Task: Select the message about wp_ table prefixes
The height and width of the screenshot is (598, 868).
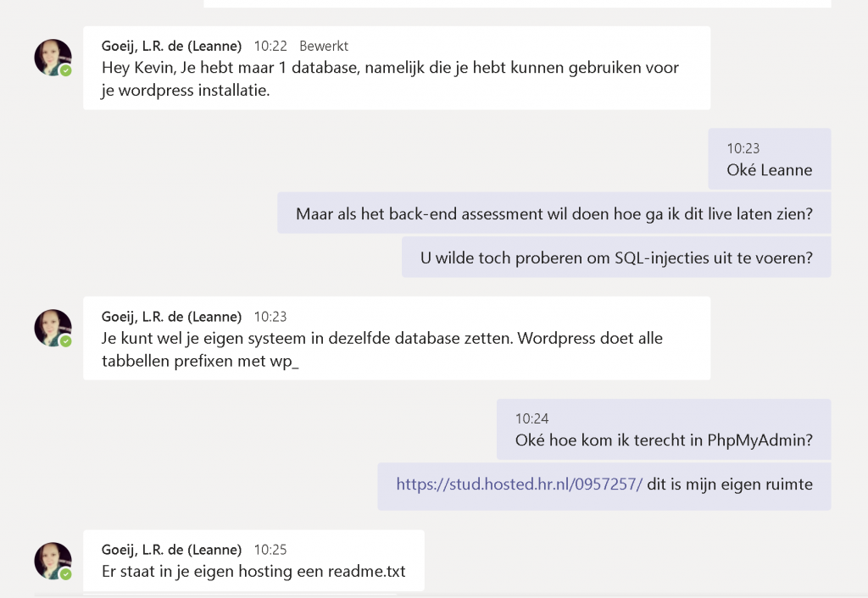Action: [397, 338]
